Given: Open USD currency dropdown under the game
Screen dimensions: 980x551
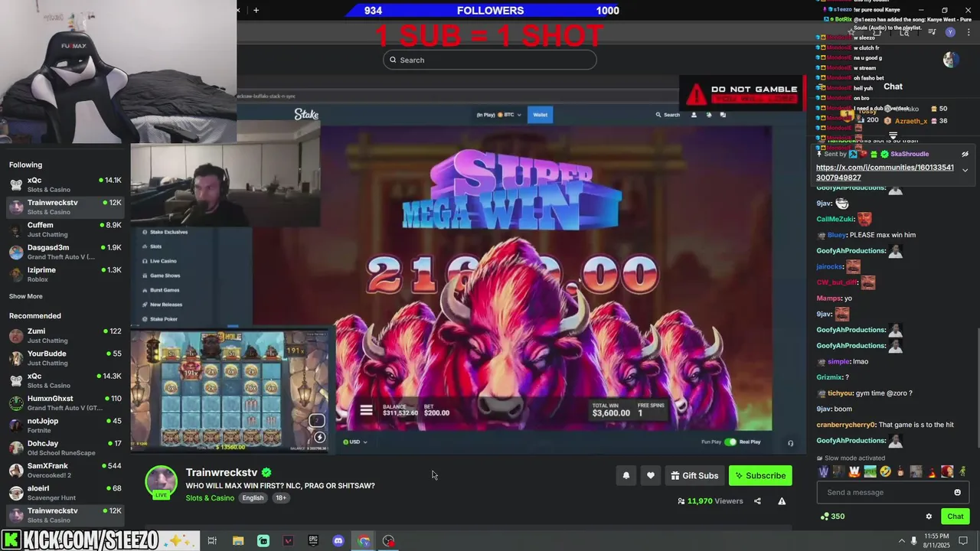Looking at the screenshot, I should point(355,442).
